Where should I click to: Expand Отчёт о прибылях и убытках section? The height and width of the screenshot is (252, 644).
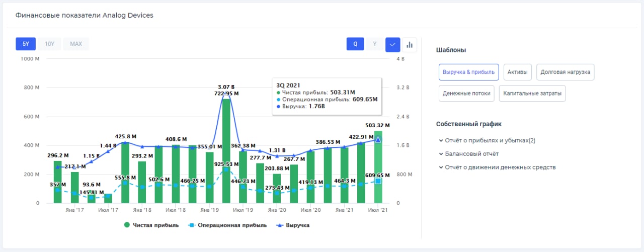pos(487,140)
